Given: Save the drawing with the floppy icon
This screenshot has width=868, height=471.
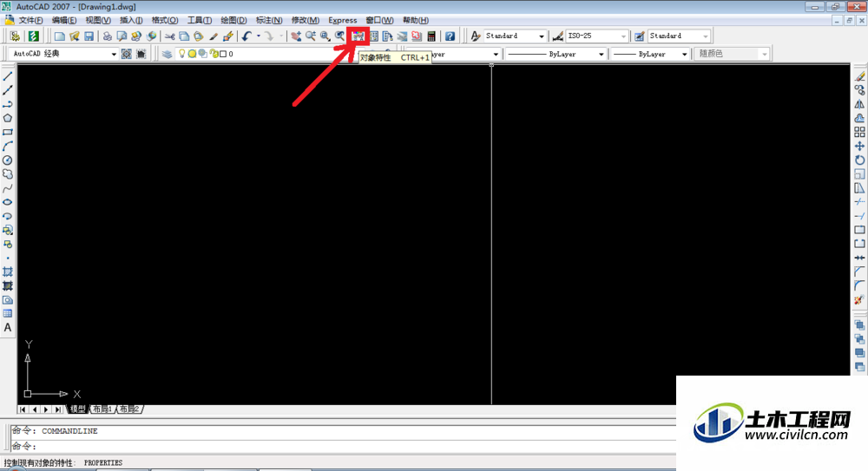Looking at the screenshot, I should (89, 36).
